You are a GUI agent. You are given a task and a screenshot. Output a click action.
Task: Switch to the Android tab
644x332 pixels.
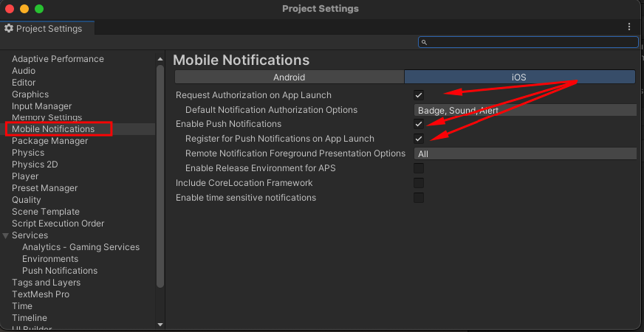click(x=289, y=77)
